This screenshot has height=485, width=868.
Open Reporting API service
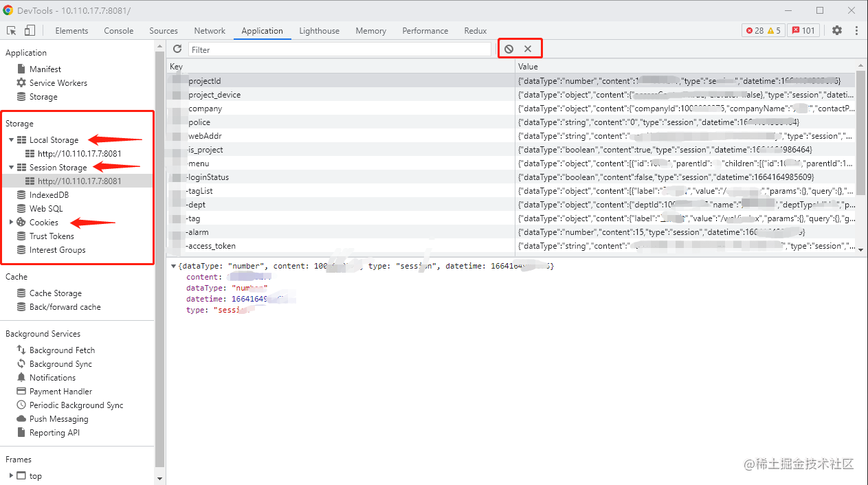(54, 433)
